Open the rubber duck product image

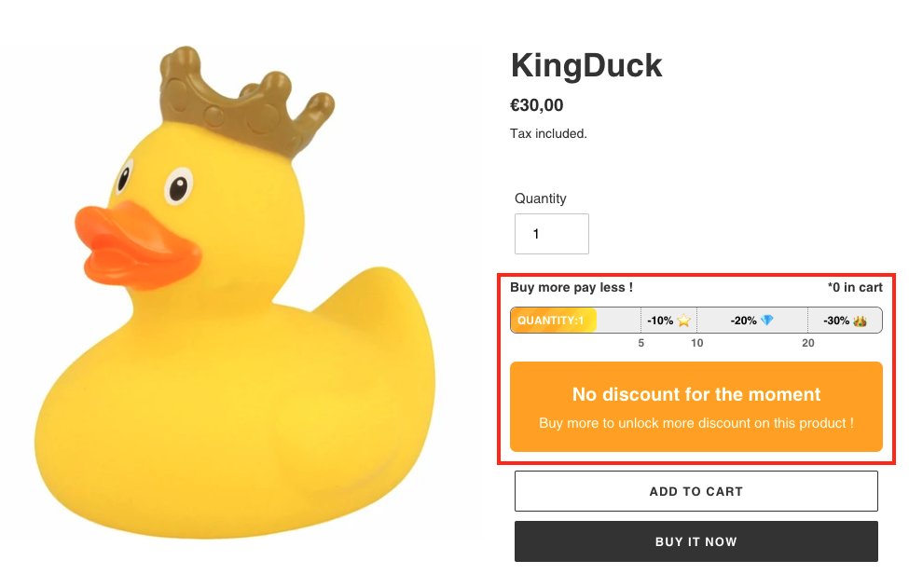(x=241, y=289)
